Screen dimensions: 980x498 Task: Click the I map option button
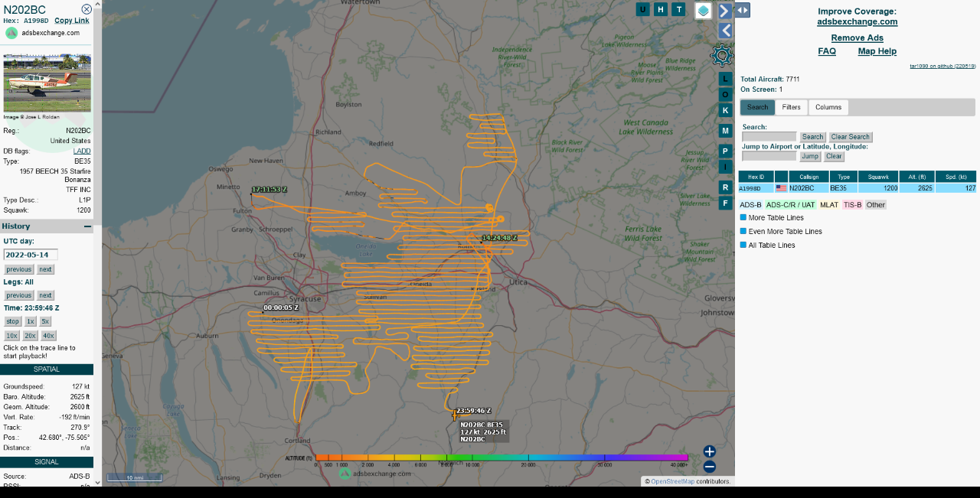[726, 167]
